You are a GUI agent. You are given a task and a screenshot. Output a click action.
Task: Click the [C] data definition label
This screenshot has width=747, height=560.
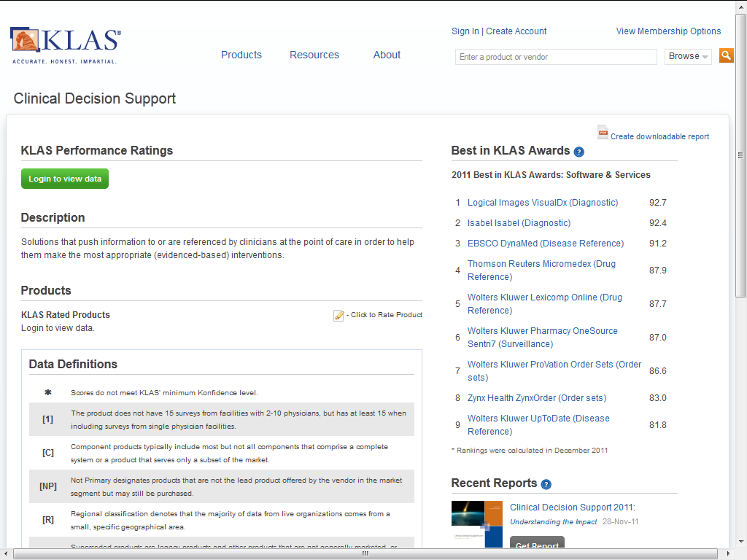pyautogui.click(x=48, y=453)
